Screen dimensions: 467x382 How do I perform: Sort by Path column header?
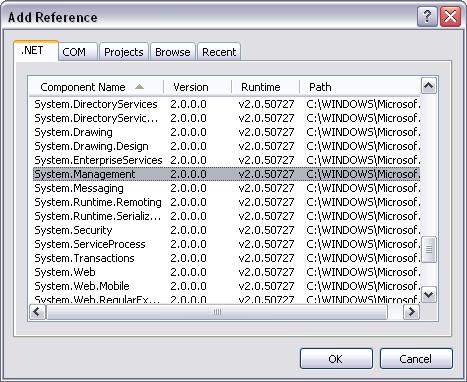[360, 87]
